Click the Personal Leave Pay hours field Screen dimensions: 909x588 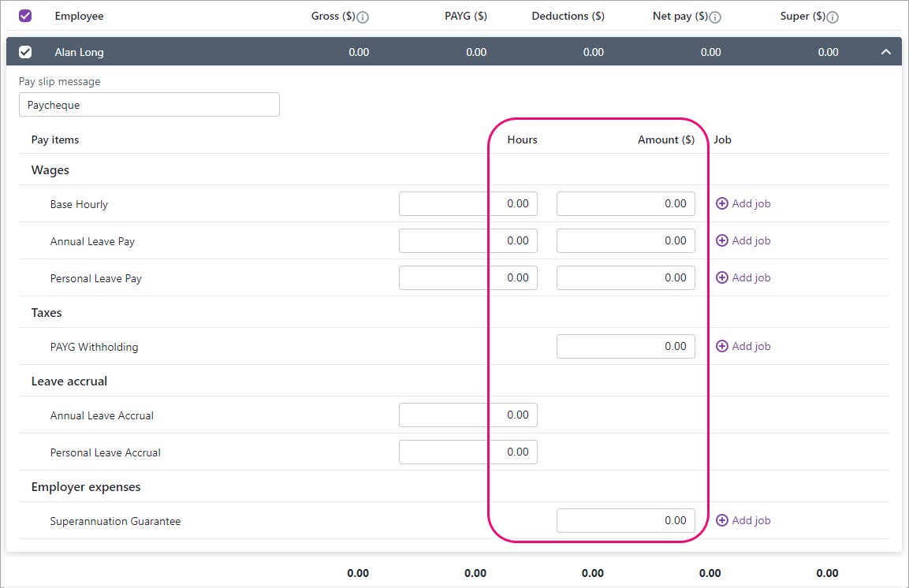pos(468,277)
